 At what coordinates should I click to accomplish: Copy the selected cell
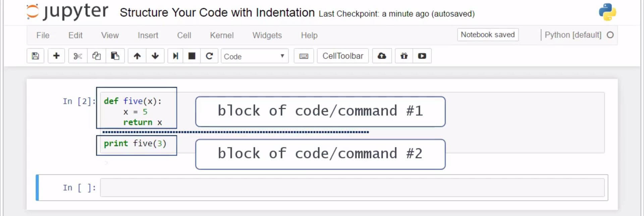click(97, 56)
